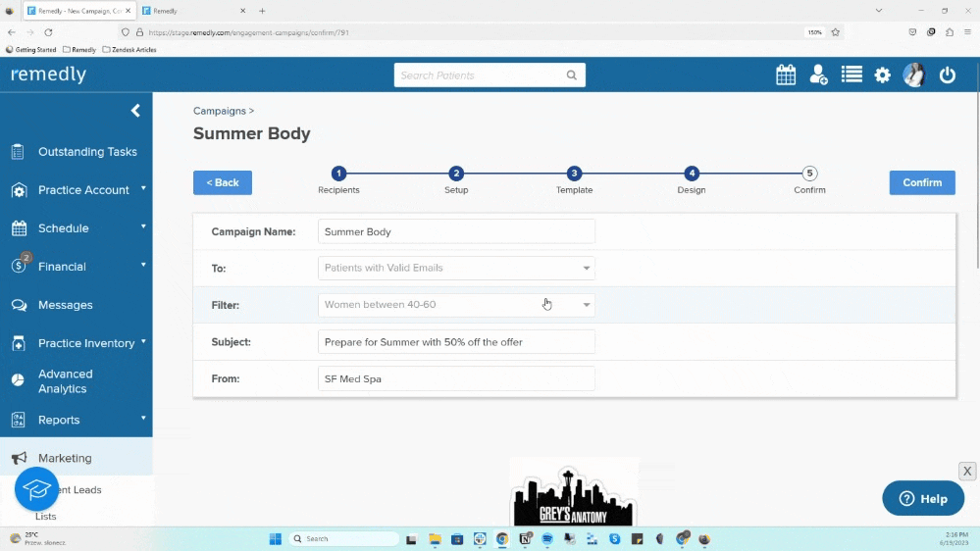Viewport: 980px width, 551px height.
Task: Click the Outstanding Tasks clipboard icon
Action: tap(18, 152)
